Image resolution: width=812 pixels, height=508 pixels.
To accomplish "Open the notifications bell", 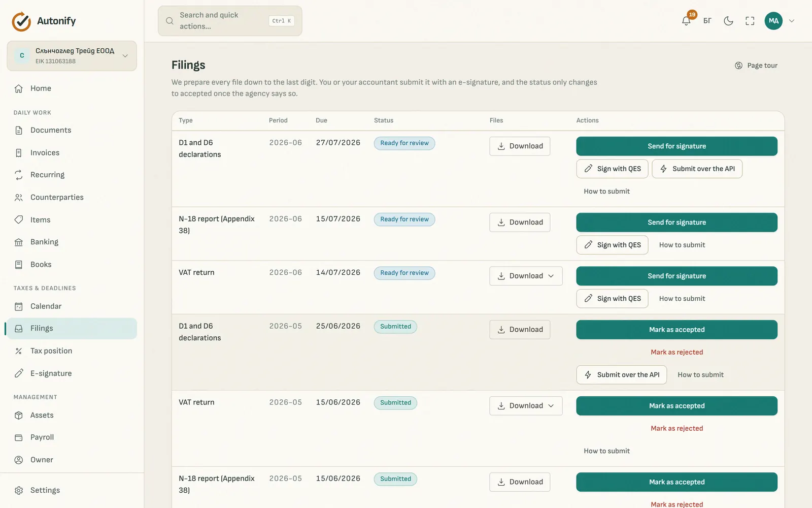I will [686, 21].
